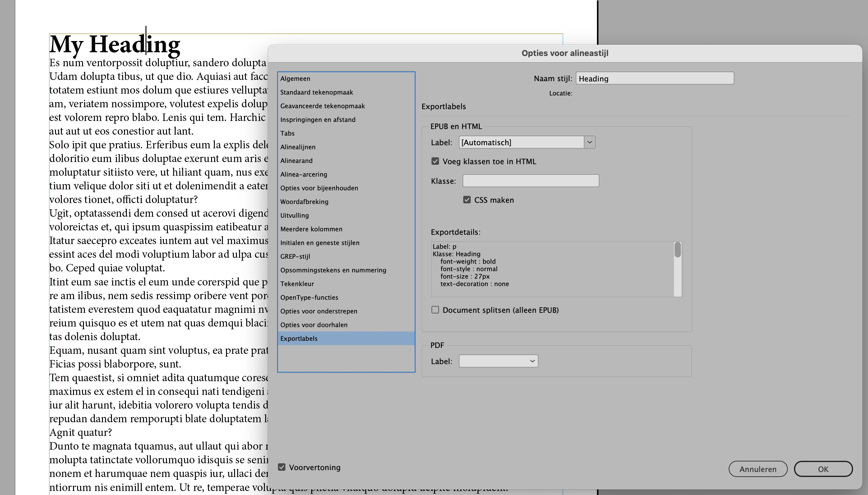Select the Woordafbreking category

[x=304, y=201]
